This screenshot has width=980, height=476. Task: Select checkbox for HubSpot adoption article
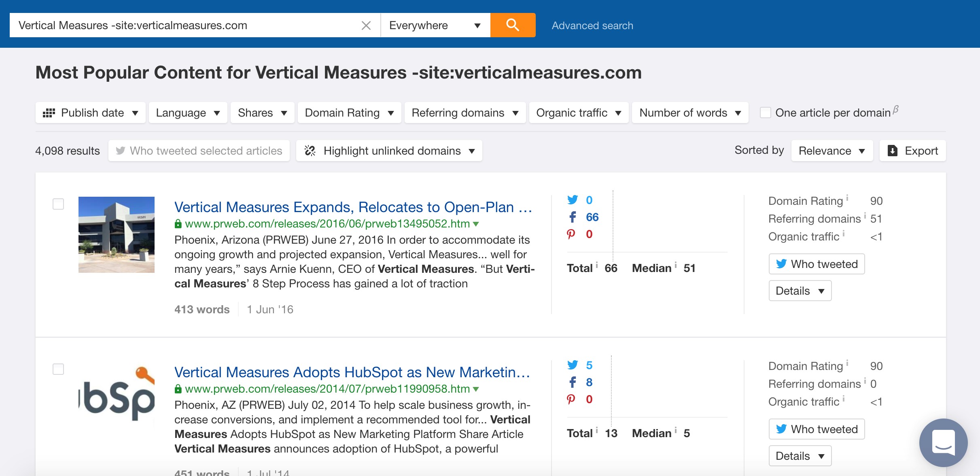(x=58, y=369)
